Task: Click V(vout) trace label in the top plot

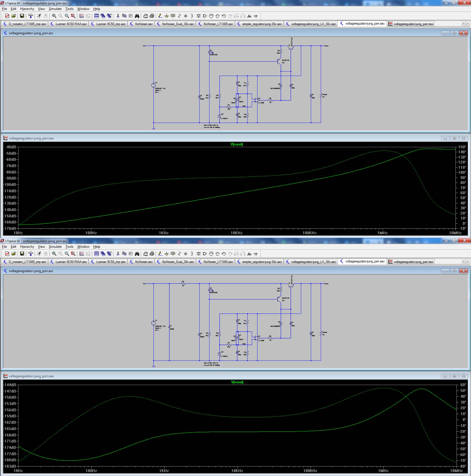Action: point(237,144)
